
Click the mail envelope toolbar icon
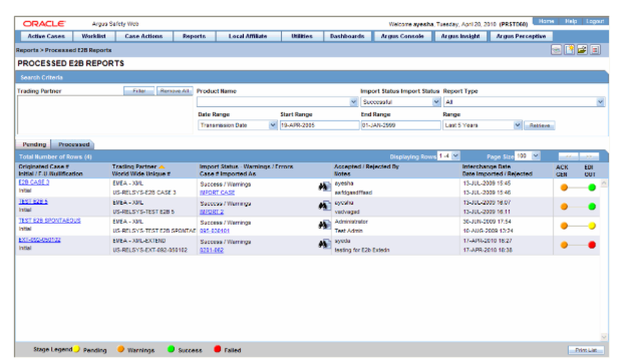556,50
